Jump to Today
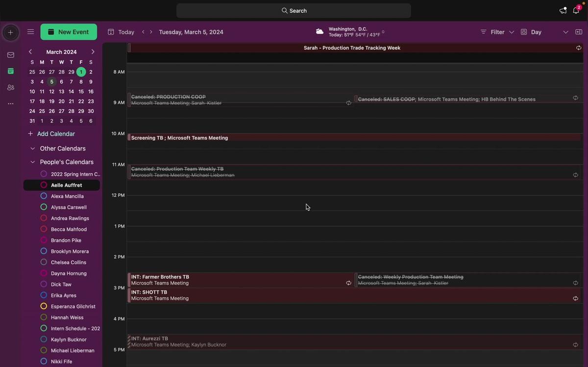This screenshot has width=588, height=367. click(x=121, y=32)
